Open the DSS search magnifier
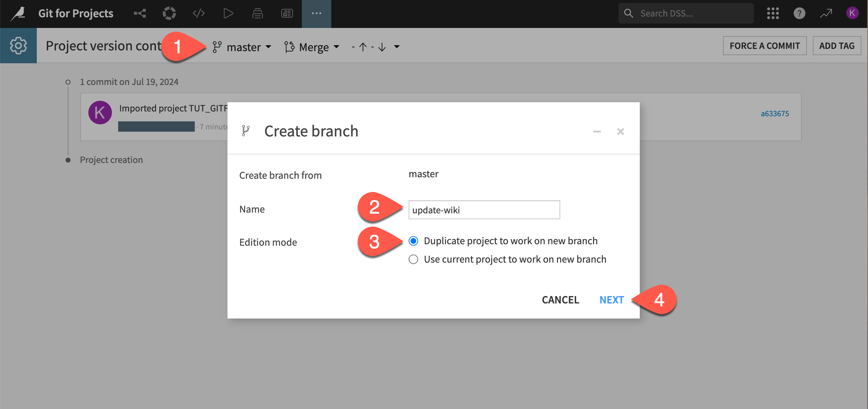The image size is (868, 409). coord(628,13)
